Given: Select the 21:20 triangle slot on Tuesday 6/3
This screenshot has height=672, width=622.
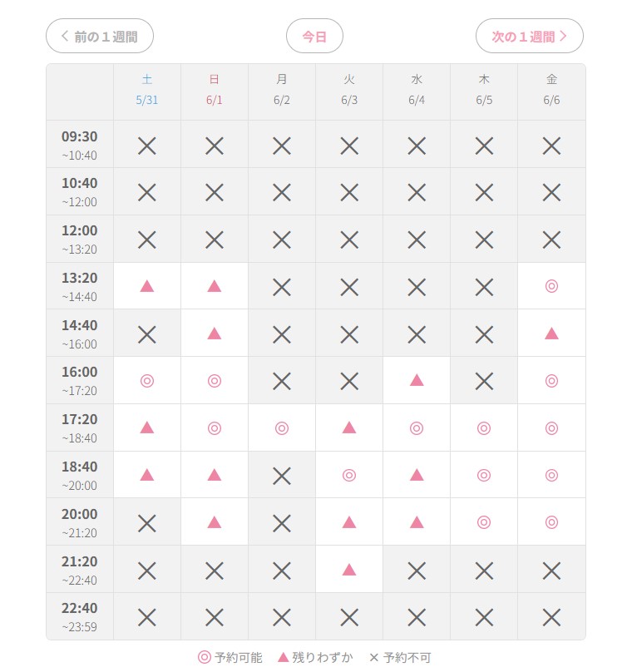Looking at the screenshot, I should [x=349, y=570].
